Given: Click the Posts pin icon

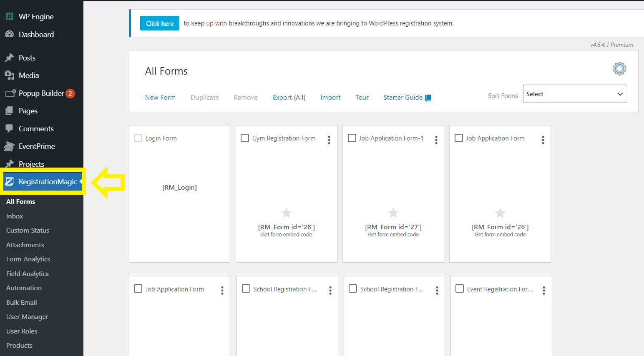Looking at the screenshot, I should pos(10,58).
